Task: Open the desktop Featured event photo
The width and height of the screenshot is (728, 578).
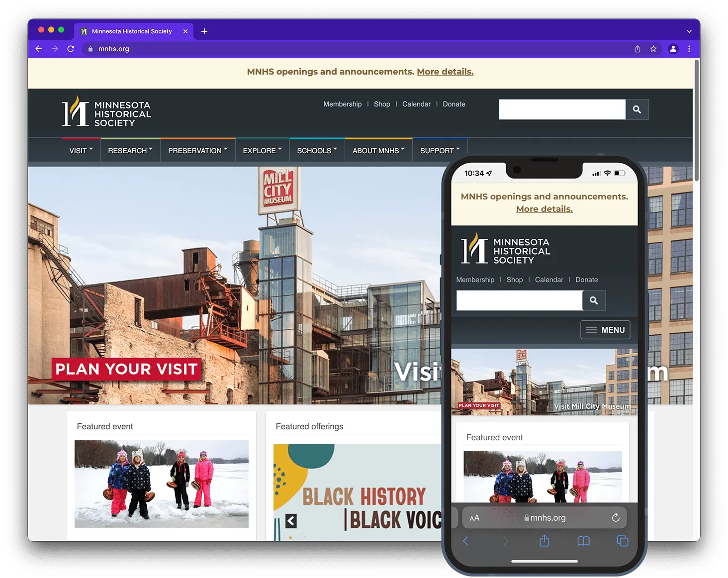Action: [x=162, y=484]
